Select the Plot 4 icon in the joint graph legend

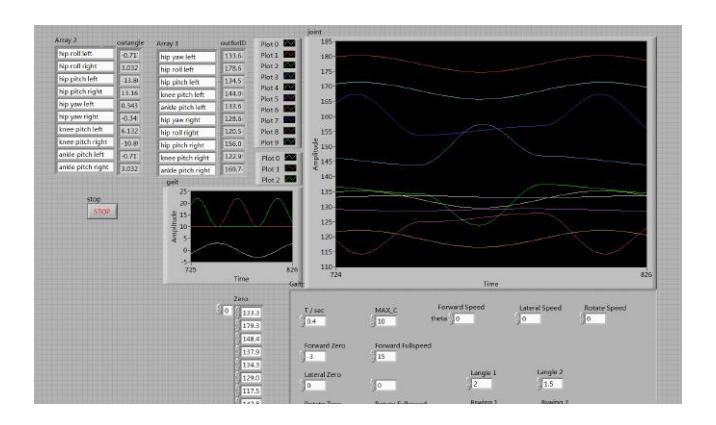[289, 87]
